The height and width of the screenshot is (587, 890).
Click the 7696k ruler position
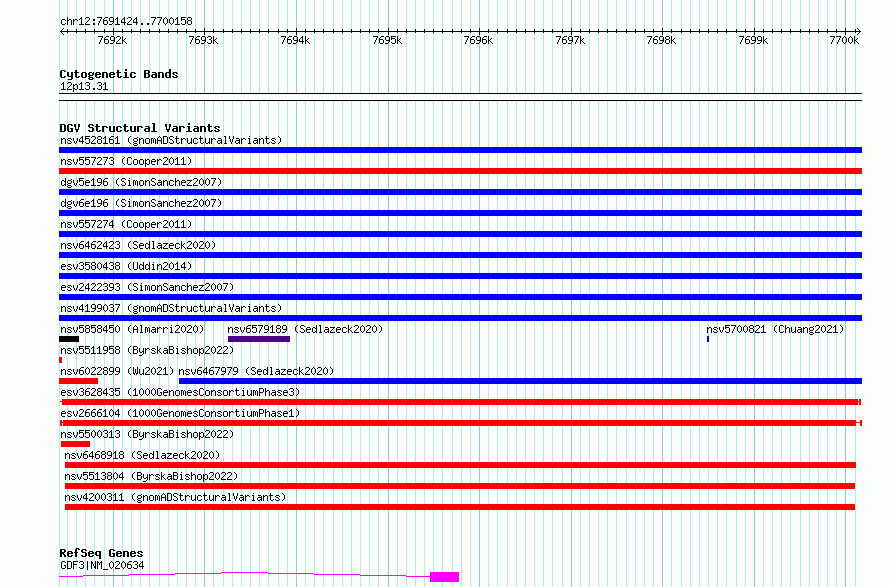[x=478, y=40]
